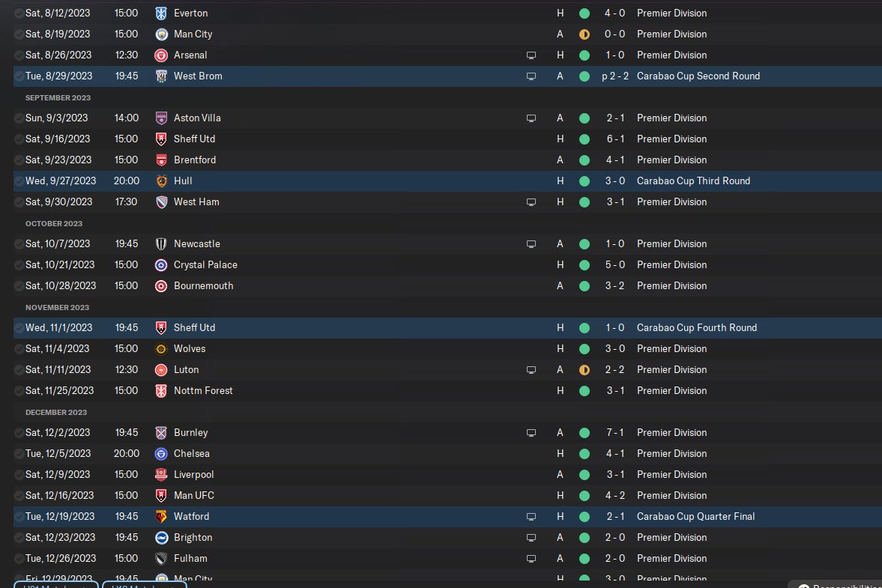This screenshot has width=882, height=588.
Task: Click the Brighton club badge icon
Action: tap(161, 537)
